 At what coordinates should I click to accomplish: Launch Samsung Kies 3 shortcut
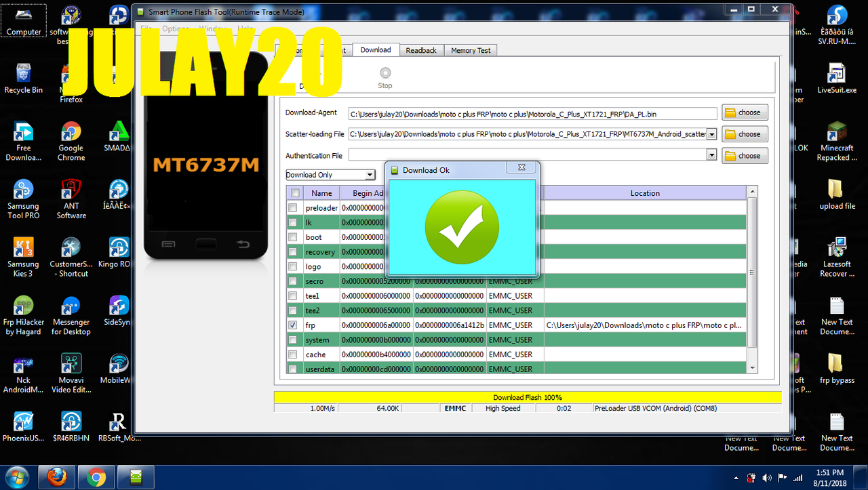23,258
